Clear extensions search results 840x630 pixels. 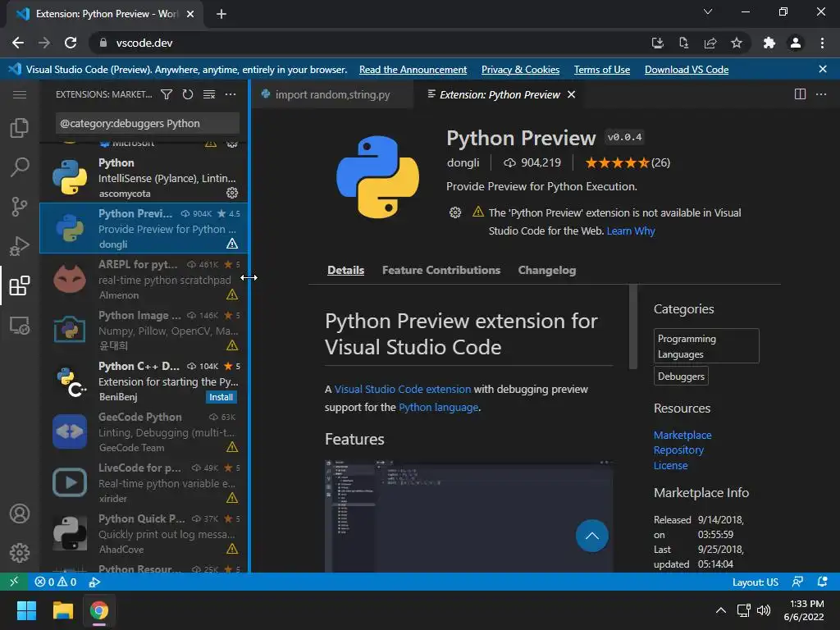(209, 95)
